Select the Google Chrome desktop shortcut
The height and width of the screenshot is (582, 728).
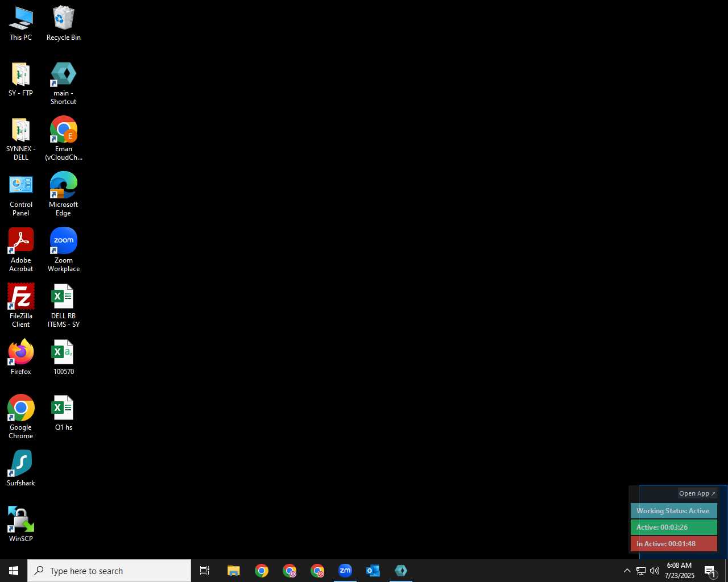pos(21,418)
